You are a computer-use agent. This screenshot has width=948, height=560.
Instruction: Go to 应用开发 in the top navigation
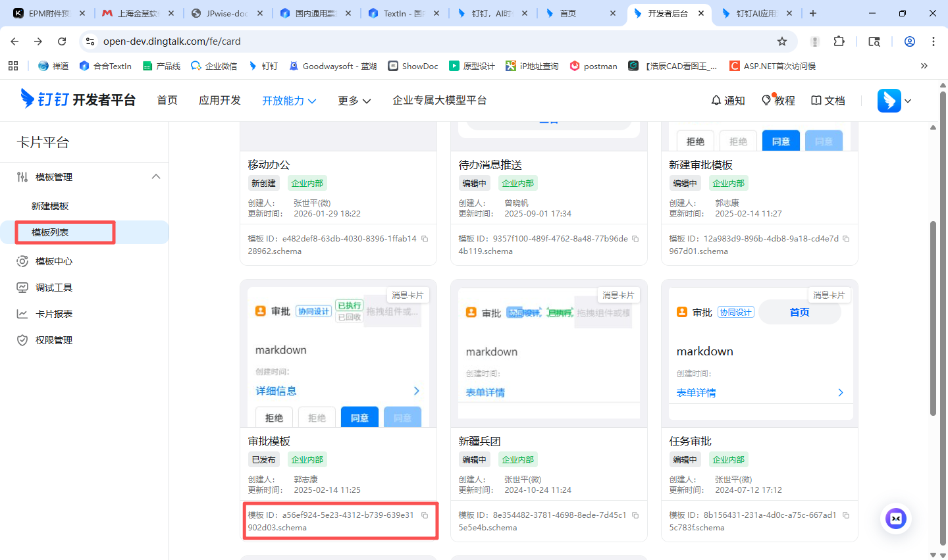(x=220, y=100)
